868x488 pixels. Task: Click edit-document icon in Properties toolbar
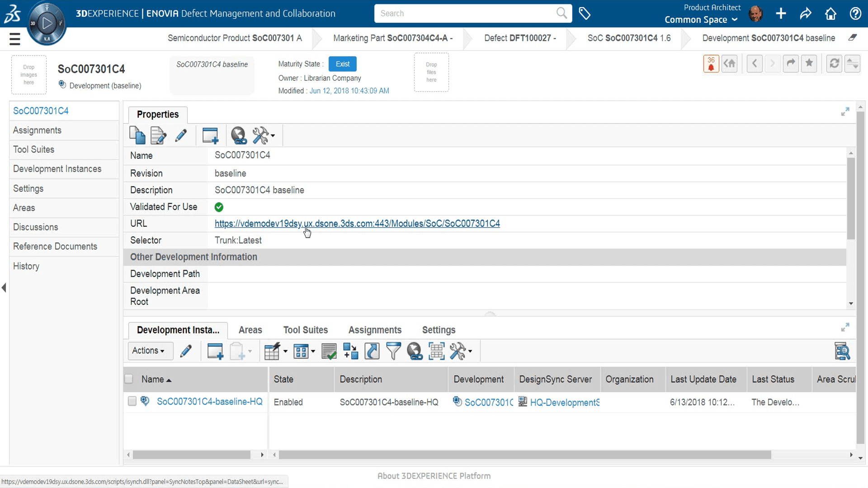click(x=158, y=135)
